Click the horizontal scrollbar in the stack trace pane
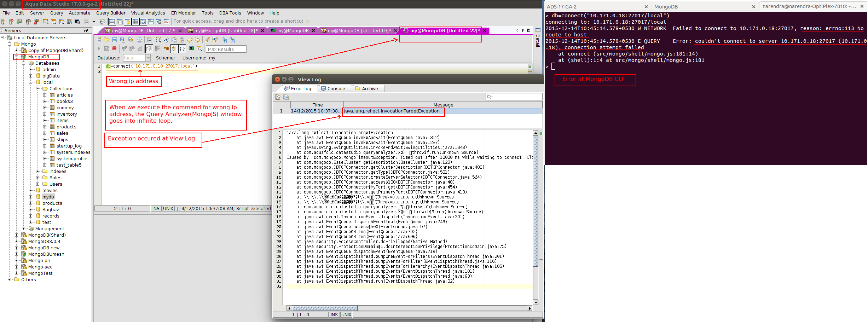The height and width of the screenshot is (324, 868). (409, 308)
